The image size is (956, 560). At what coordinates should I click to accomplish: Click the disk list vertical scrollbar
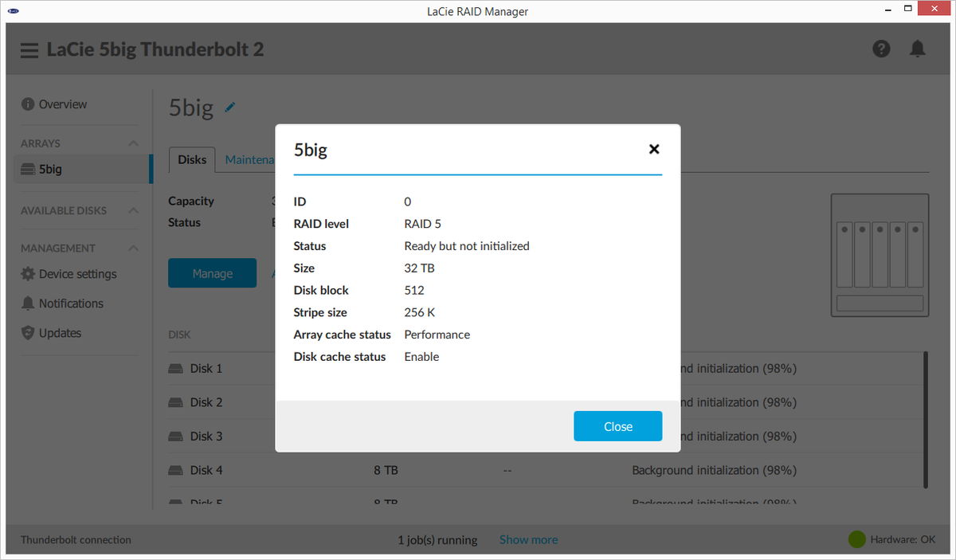925,419
